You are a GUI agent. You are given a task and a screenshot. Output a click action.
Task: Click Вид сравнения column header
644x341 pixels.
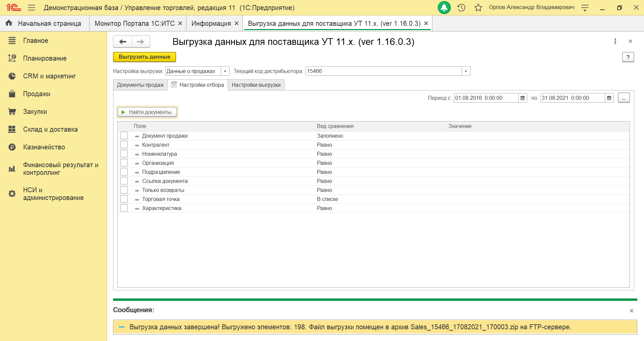pyautogui.click(x=380, y=126)
